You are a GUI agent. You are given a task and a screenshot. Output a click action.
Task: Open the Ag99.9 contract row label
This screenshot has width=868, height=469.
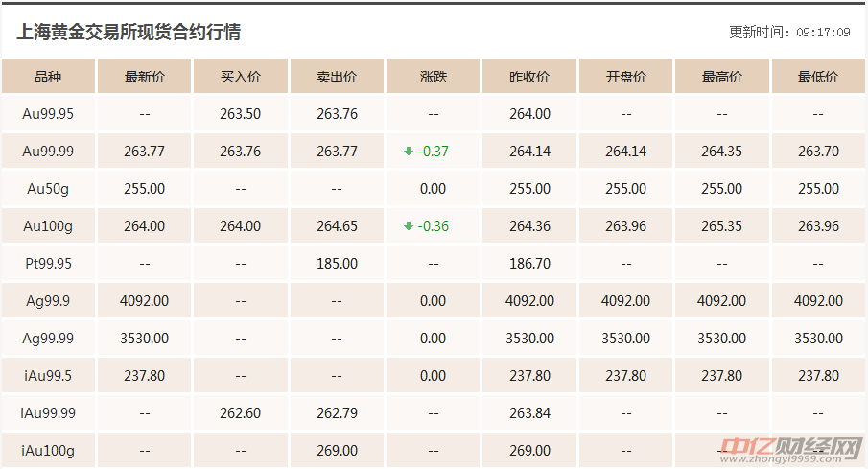tap(48, 301)
